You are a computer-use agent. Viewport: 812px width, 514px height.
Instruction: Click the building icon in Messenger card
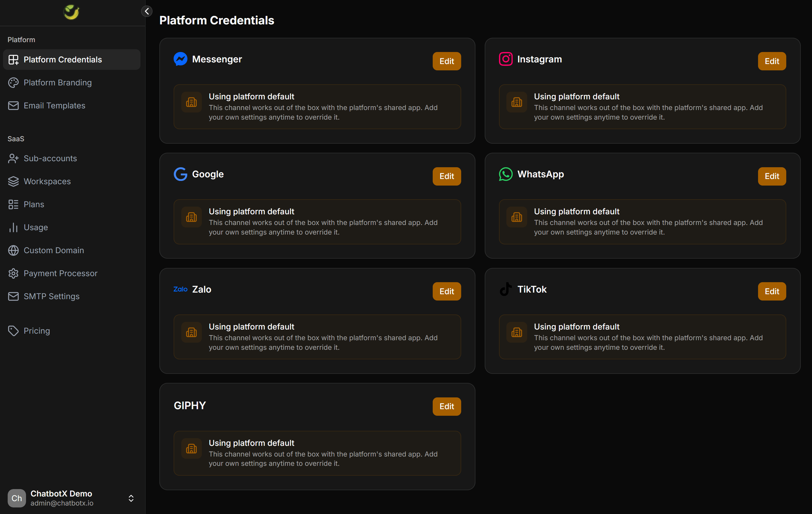pos(191,102)
